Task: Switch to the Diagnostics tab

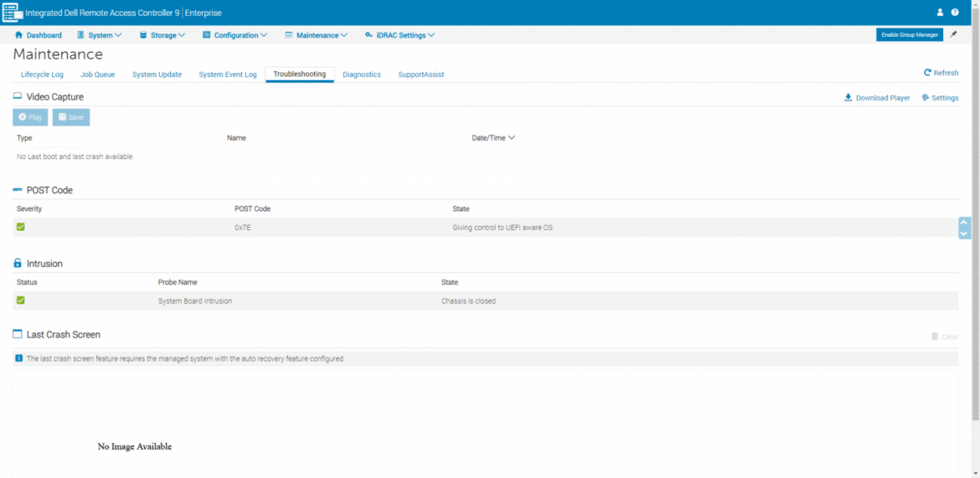Action: tap(362, 75)
